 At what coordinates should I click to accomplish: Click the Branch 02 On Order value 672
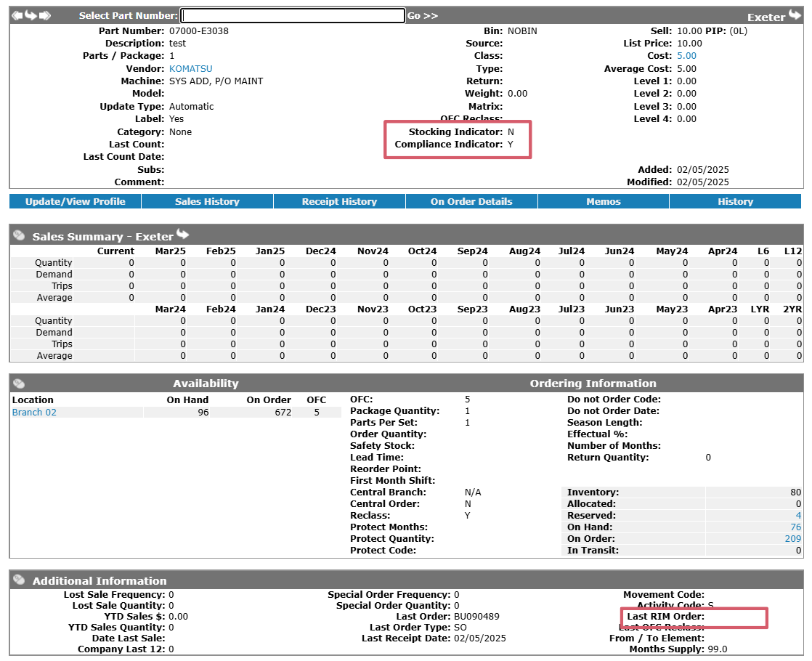point(283,413)
